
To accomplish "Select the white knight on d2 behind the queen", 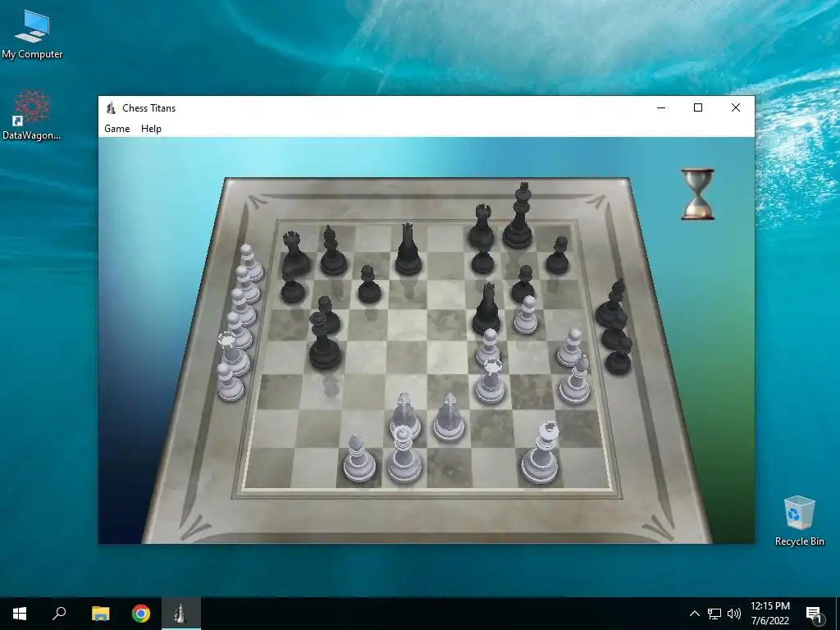I will pyautogui.click(x=405, y=410).
